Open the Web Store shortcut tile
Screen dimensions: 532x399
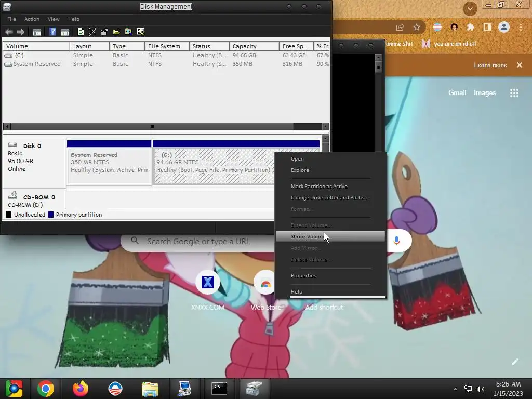(265, 290)
